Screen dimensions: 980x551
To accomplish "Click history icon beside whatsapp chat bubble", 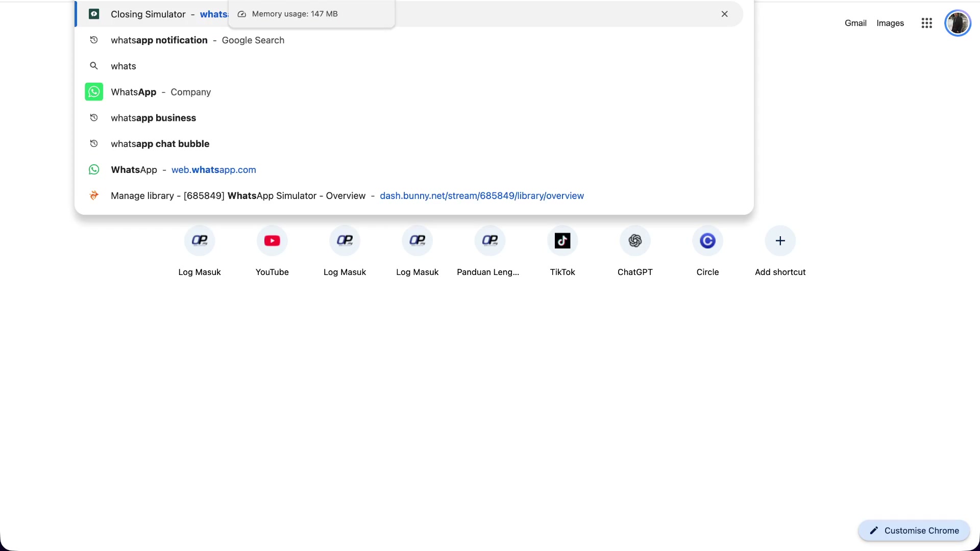I will coord(94,144).
